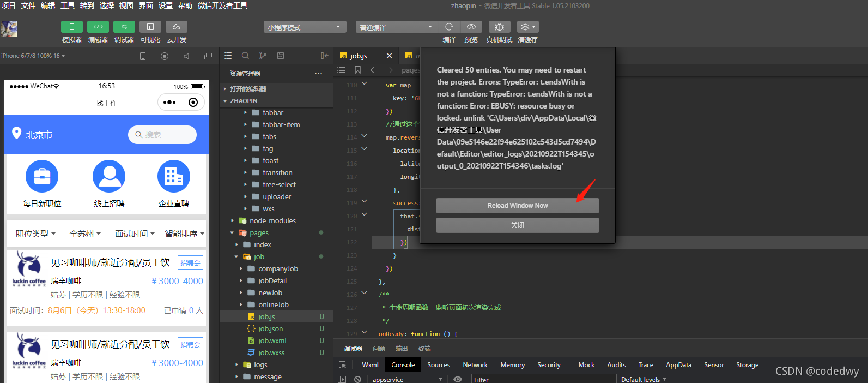Click the inspect element picker icon
Screen dimensions: 868x383
coord(342,365)
